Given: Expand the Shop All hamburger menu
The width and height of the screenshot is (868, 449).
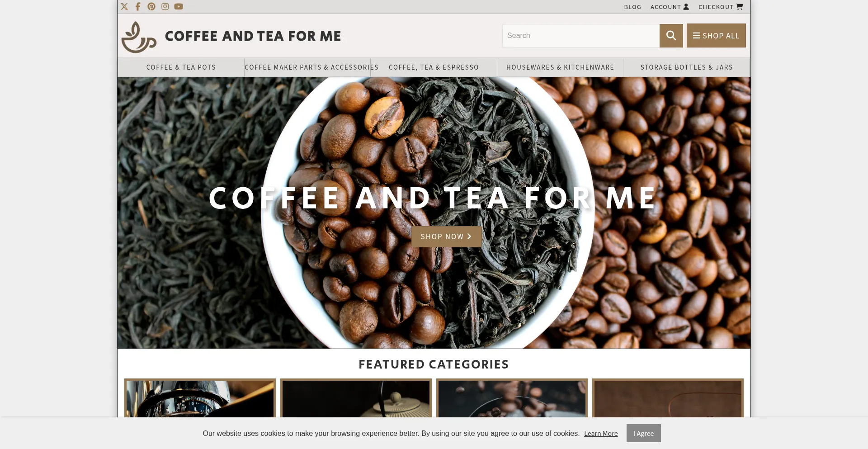Looking at the screenshot, I should [x=716, y=35].
